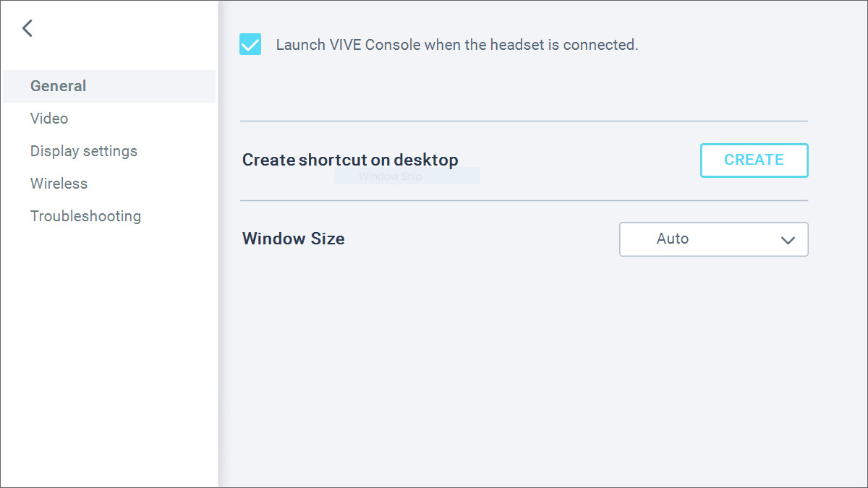The image size is (868, 488).
Task: Go to the Troubleshooting section
Action: point(85,215)
